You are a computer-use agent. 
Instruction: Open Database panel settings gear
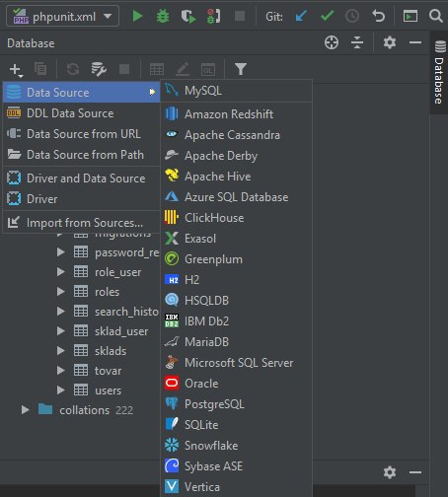(390, 42)
